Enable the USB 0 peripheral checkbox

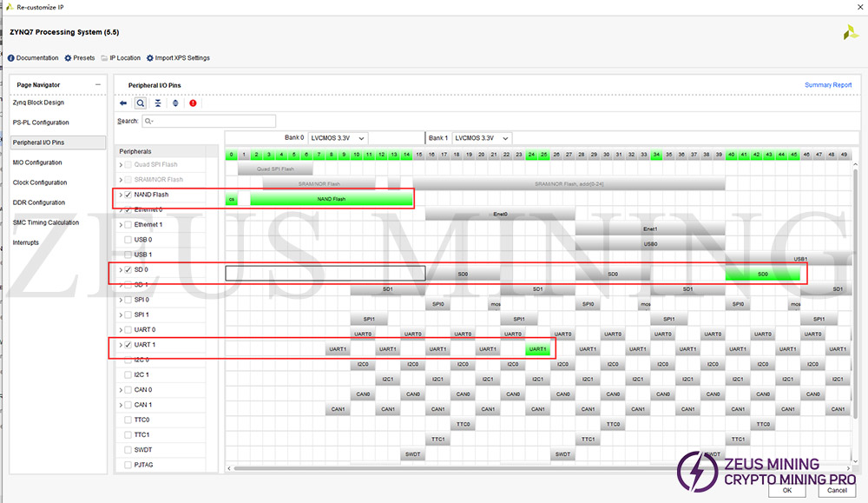coord(128,240)
